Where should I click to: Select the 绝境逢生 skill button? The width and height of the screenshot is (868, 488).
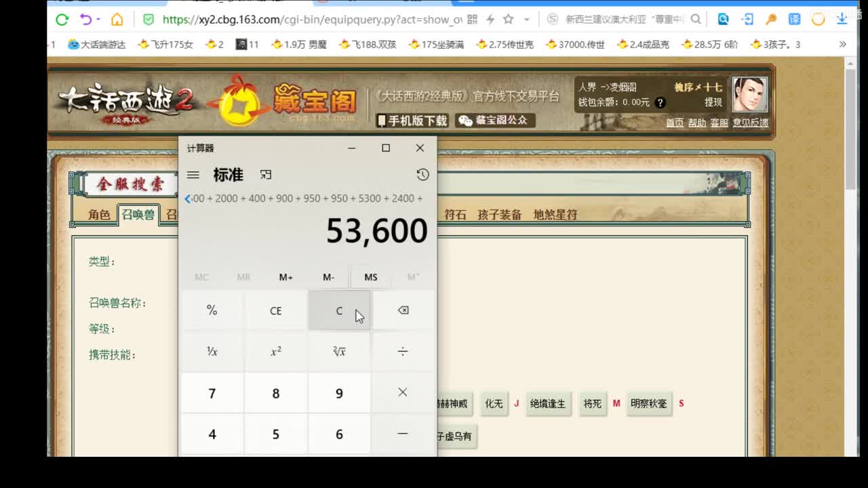pyautogui.click(x=548, y=403)
